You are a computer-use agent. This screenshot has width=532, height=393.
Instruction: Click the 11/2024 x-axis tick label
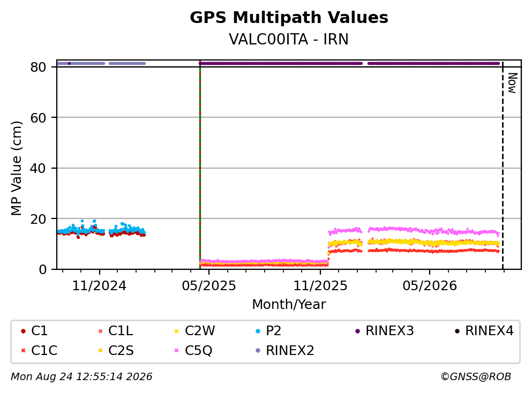tap(99, 286)
